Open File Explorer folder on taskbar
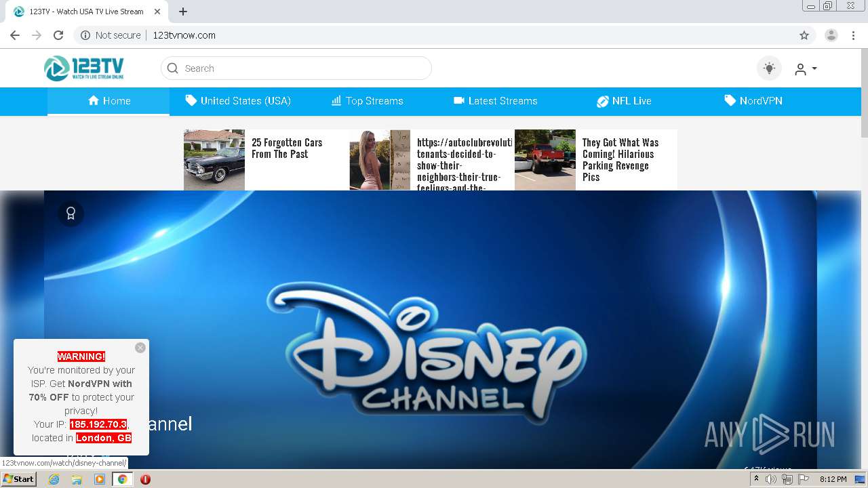Viewport: 868px width, 488px height. click(x=77, y=479)
